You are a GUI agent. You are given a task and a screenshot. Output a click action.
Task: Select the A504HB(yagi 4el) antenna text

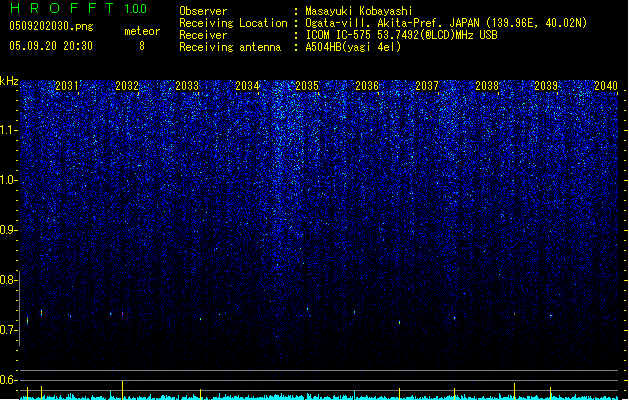pos(353,47)
